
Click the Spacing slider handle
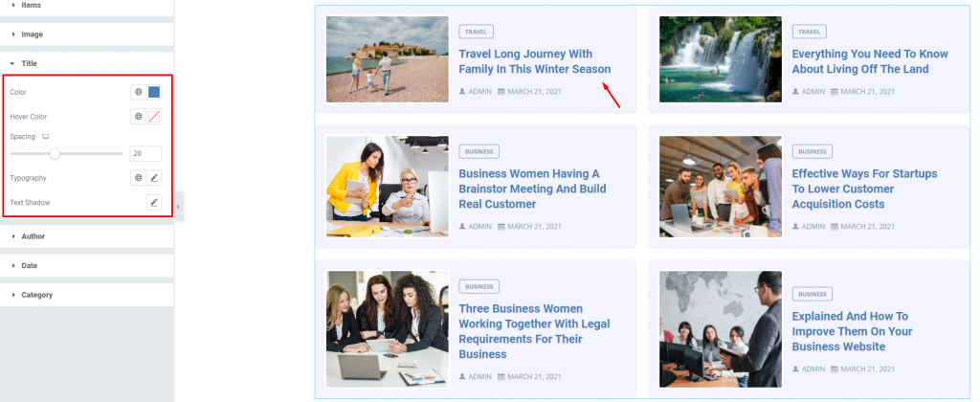55,153
